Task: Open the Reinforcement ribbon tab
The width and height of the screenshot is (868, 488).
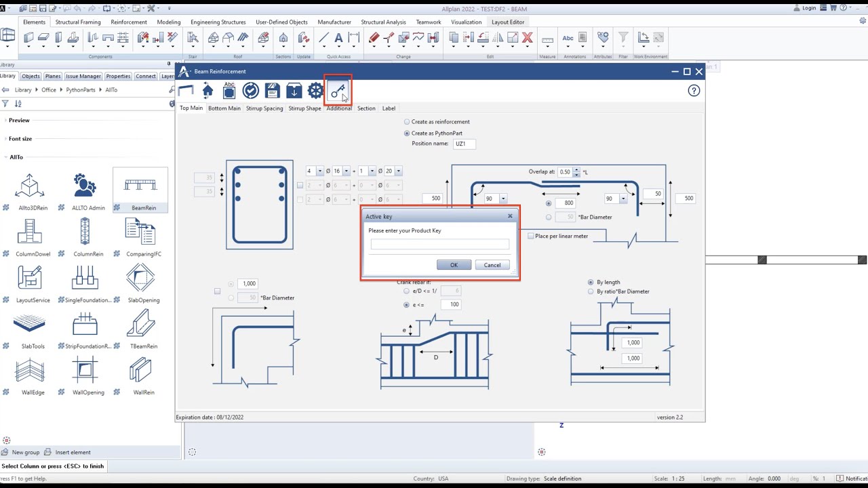Action: coord(129,22)
